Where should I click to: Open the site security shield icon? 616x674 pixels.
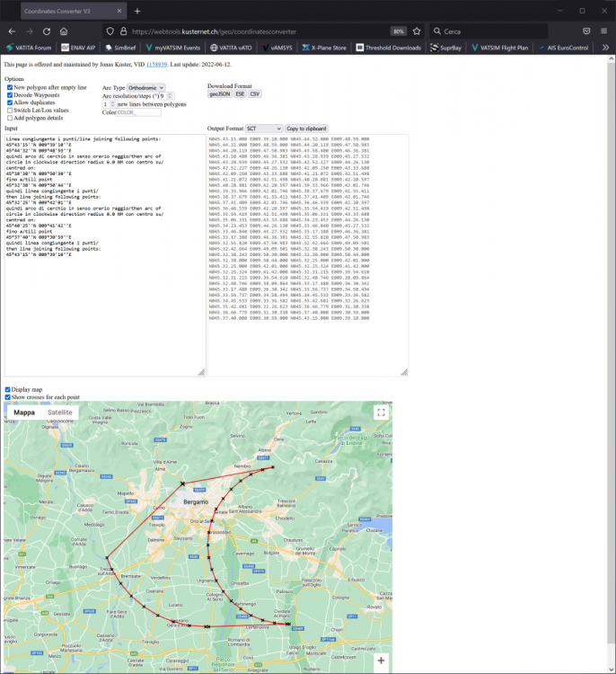[x=110, y=31]
